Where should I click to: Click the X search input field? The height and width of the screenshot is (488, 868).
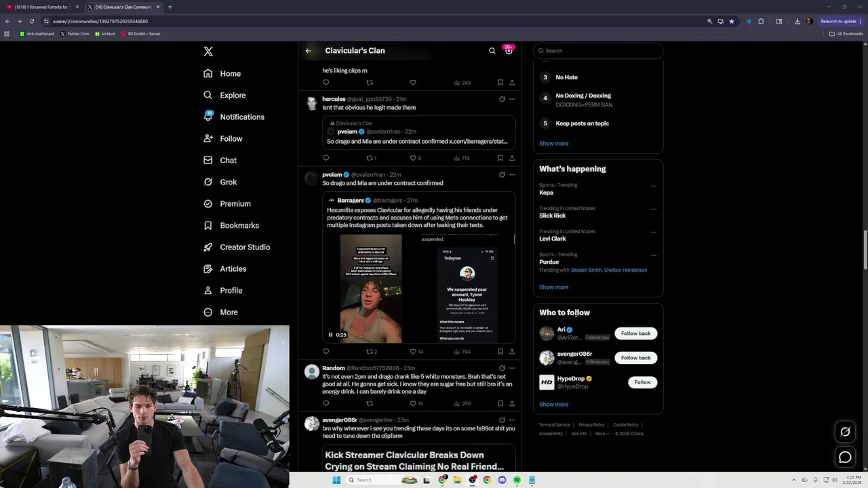point(598,51)
